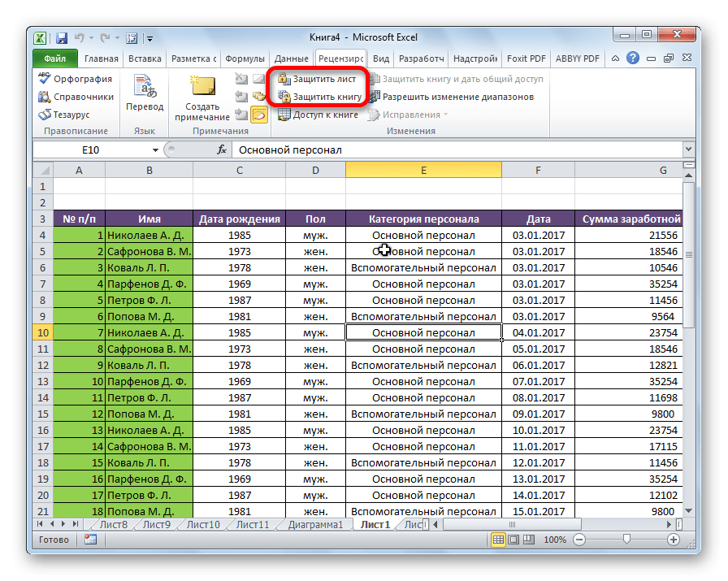Minimize the ribbon with the caret icon
Screen dimensions: 728x581
tap(615, 59)
